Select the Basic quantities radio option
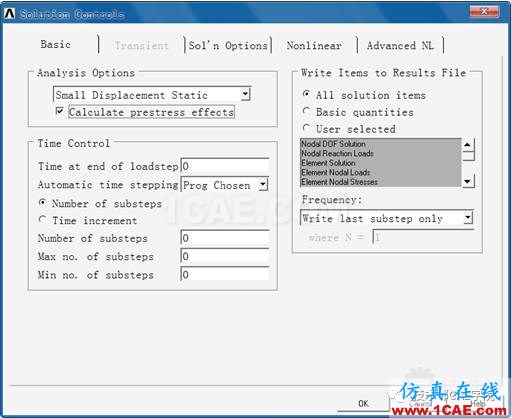511x418 pixels. pos(306,111)
